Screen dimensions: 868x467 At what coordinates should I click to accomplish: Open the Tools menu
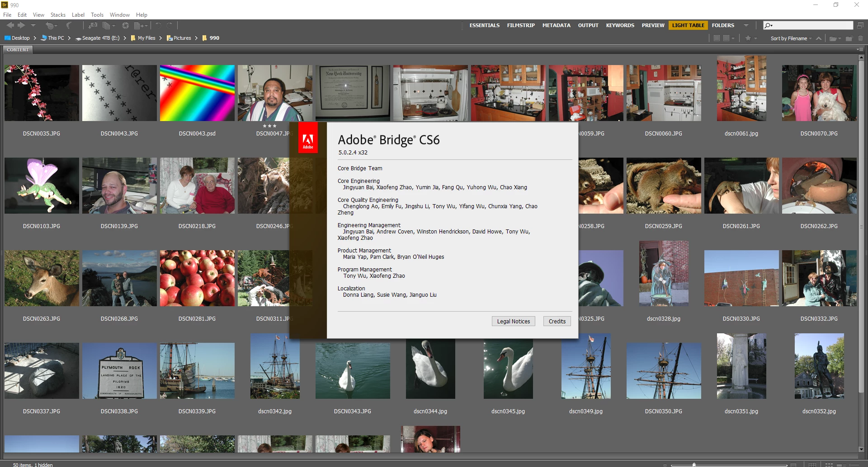(x=97, y=15)
